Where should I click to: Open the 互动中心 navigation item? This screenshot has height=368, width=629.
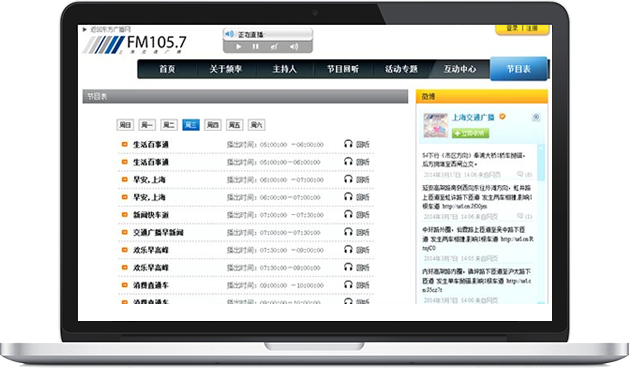[460, 69]
